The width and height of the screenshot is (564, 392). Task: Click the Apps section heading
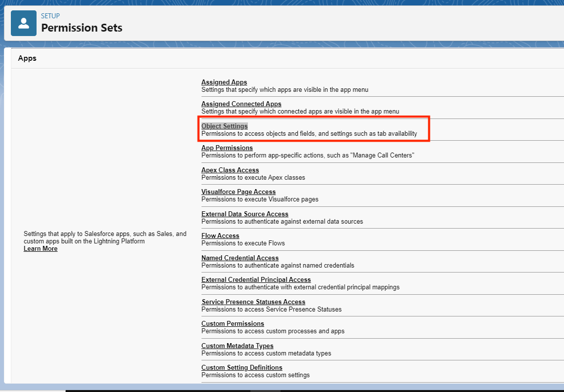coord(27,58)
